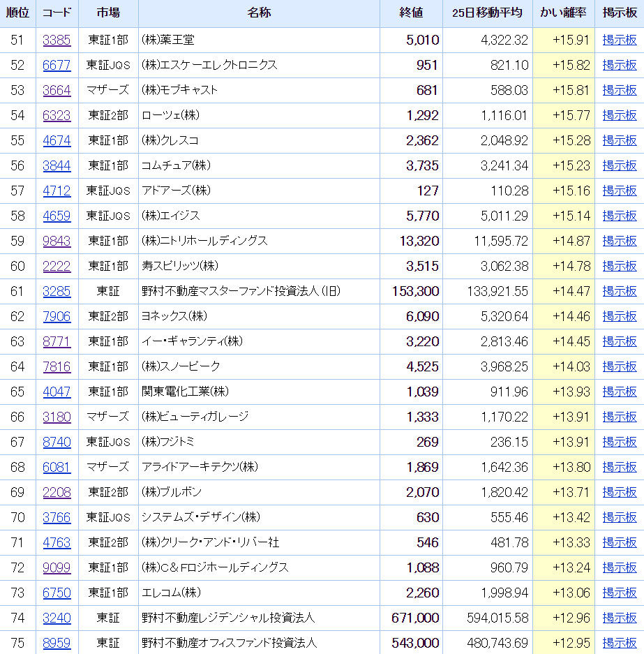Open 掲示板 link for 寿スピリッツ row
644x654 pixels.
pos(620,266)
